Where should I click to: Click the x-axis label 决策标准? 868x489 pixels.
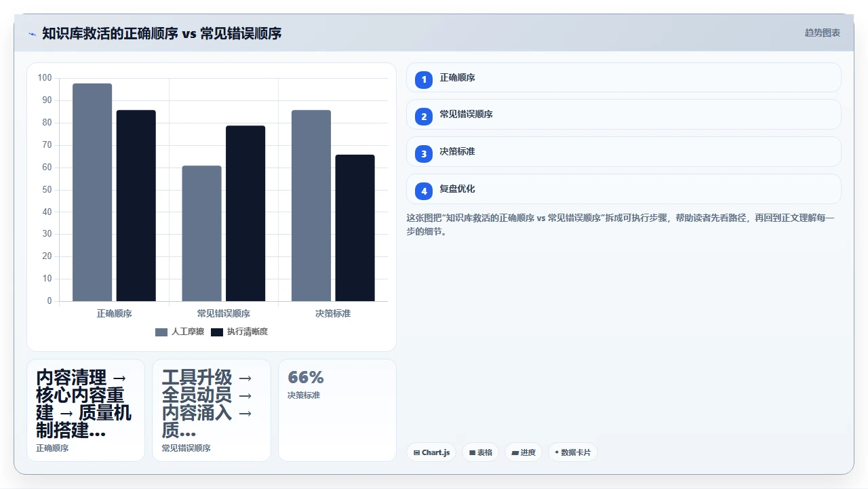tap(333, 313)
